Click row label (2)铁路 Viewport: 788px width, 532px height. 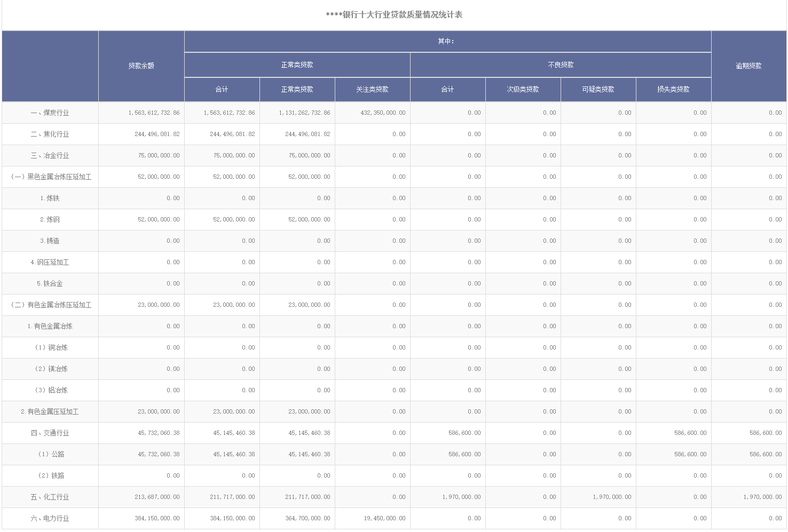50,475
